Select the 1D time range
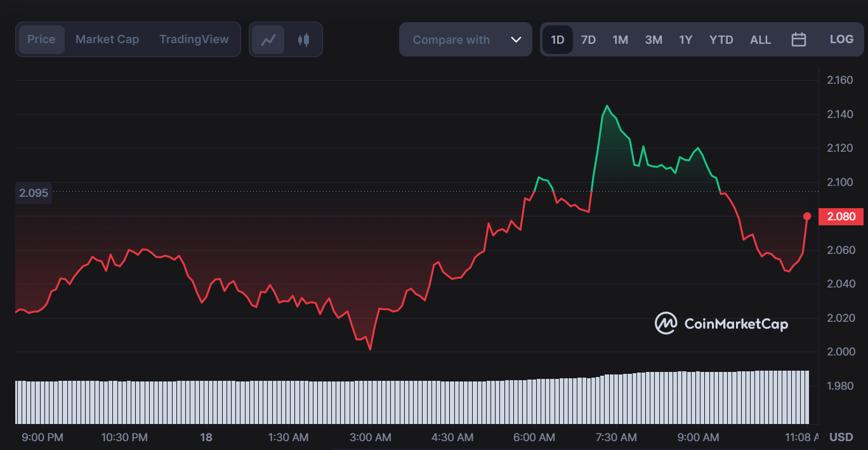Screen dimensions: 868x450 pyautogui.click(x=557, y=40)
